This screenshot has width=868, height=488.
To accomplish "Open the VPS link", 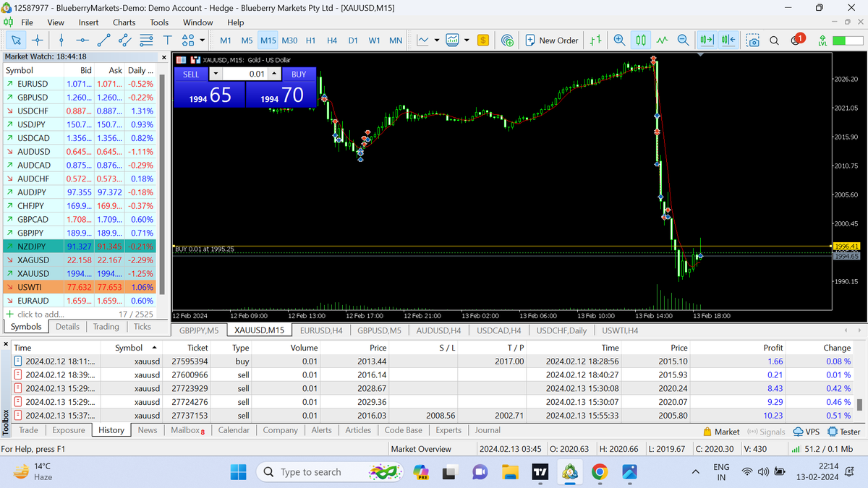I will [x=807, y=432].
